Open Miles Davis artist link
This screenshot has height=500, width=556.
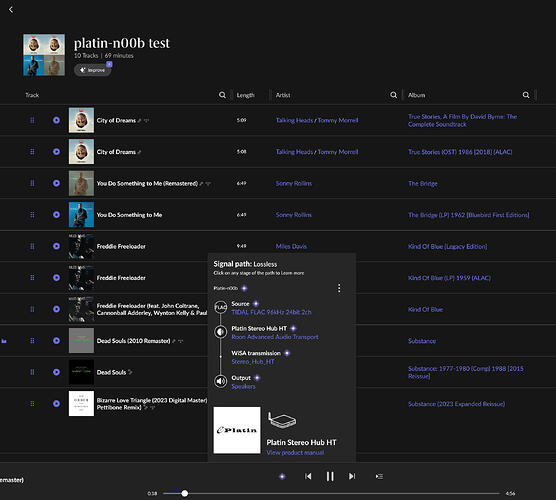pos(291,246)
